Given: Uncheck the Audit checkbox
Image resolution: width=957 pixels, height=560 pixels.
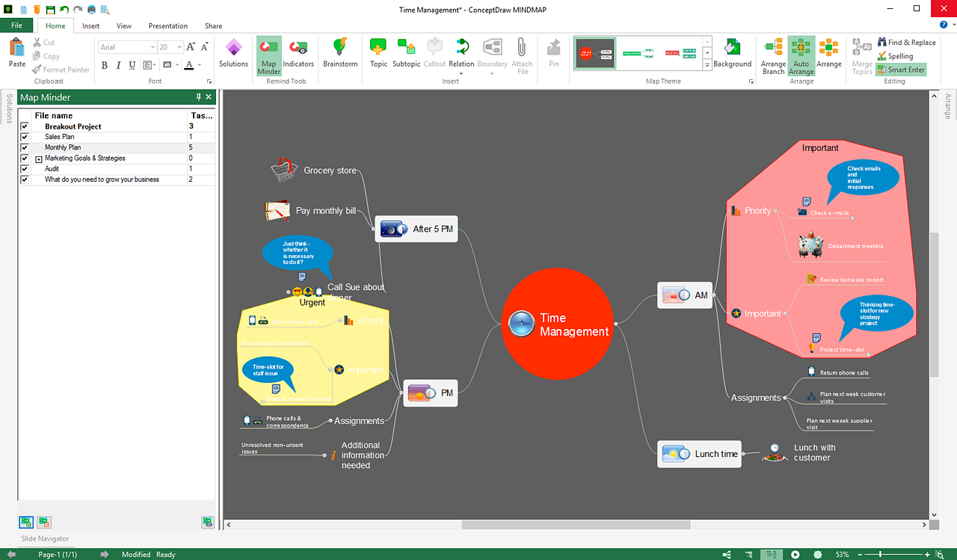Looking at the screenshot, I should [25, 169].
